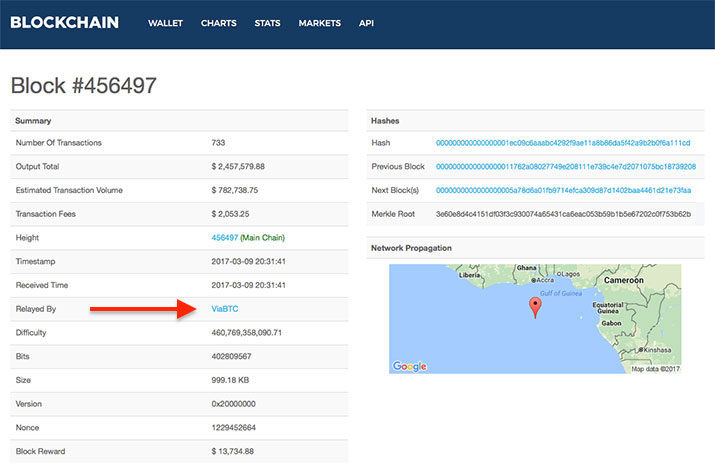Click the Received Time value
Viewport: 715px width, 476px height.
[x=249, y=285]
